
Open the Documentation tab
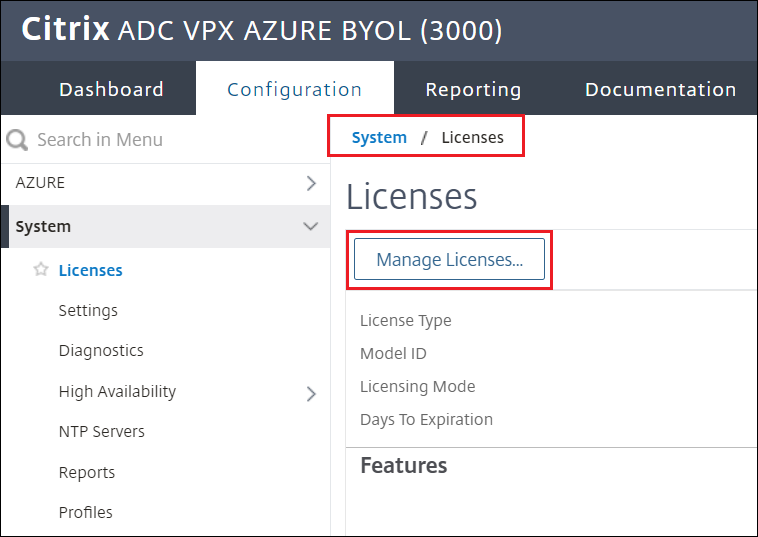pyautogui.click(x=660, y=89)
